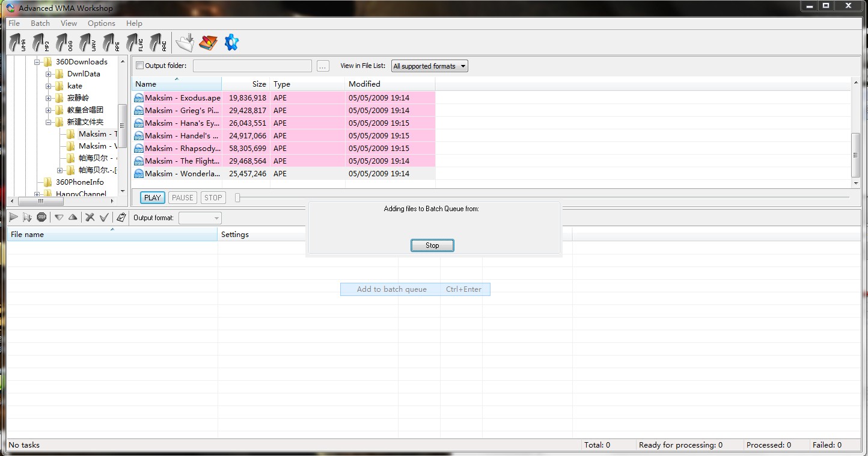This screenshot has height=456, width=868.
Task: Open the orange book with pen icon
Action: [208, 43]
